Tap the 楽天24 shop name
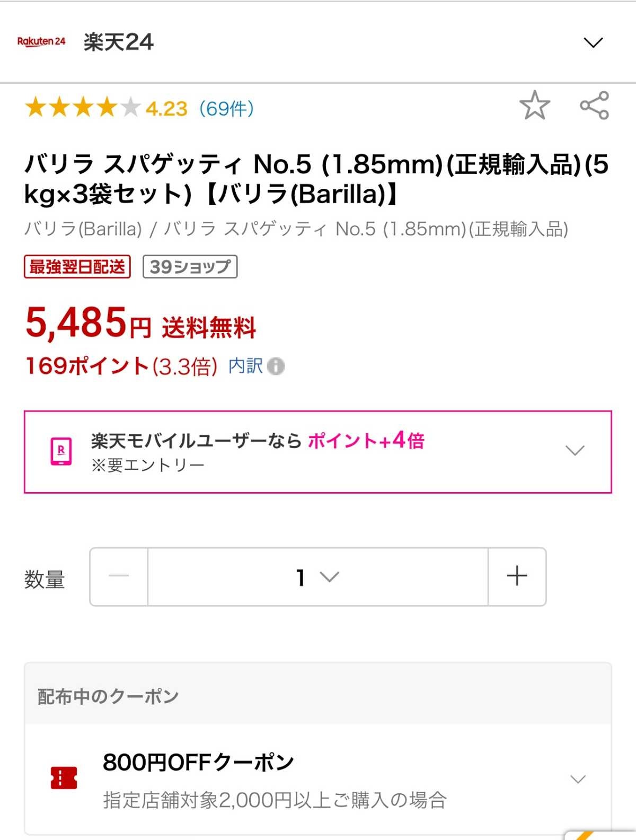 [x=118, y=42]
